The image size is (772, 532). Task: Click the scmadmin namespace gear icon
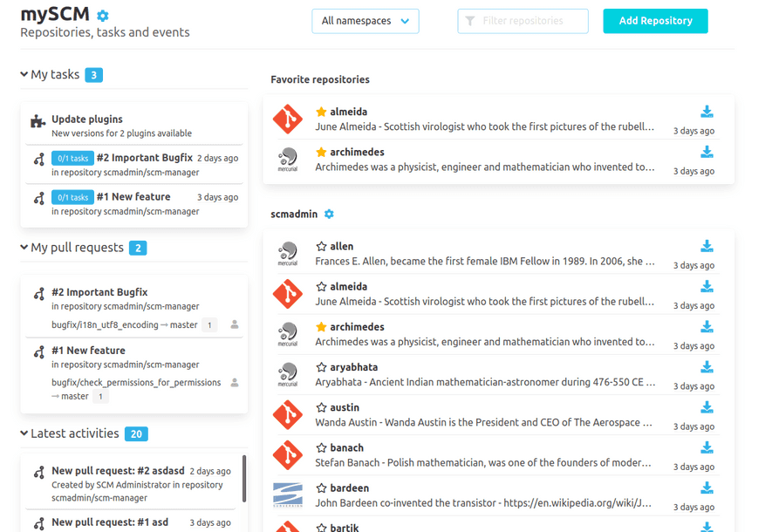tap(329, 214)
